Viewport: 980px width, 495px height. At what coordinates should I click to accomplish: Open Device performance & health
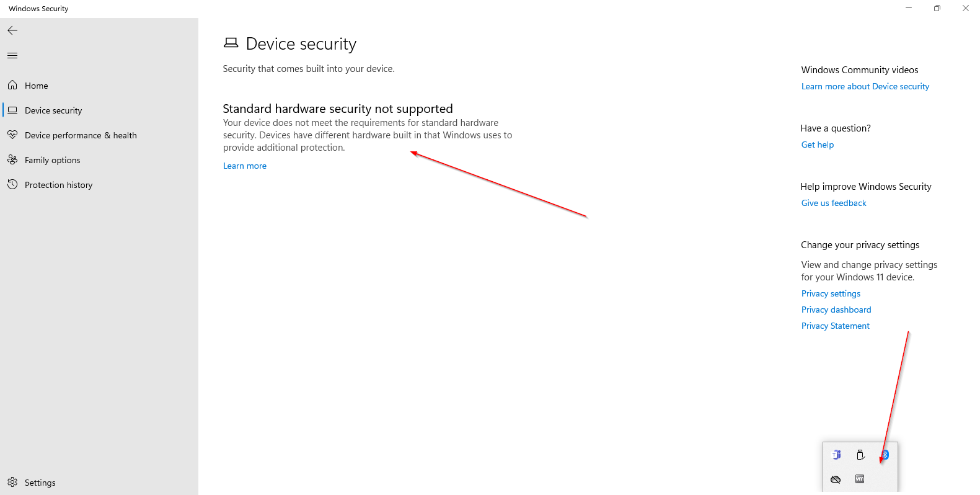(81, 135)
